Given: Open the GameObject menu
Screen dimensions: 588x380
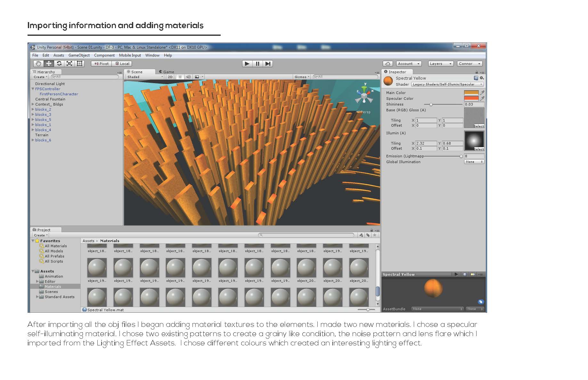Looking at the screenshot, I should [79, 55].
